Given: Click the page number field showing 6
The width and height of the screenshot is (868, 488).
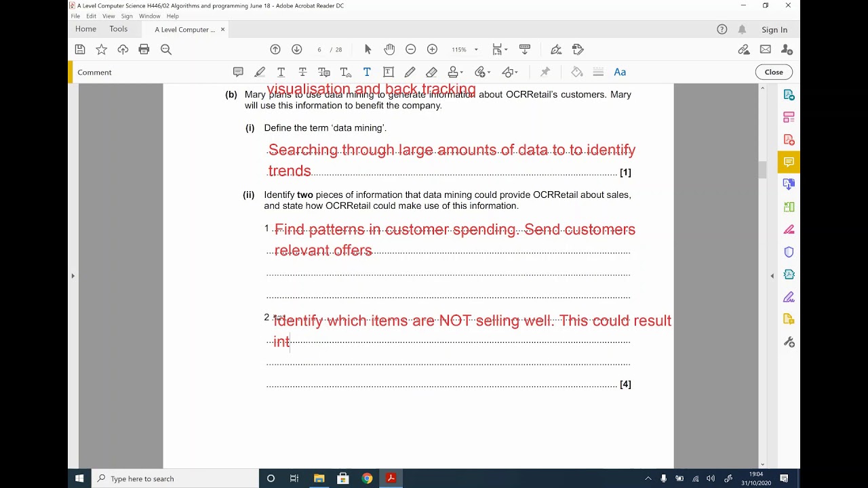Looking at the screenshot, I should click(319, 49).
